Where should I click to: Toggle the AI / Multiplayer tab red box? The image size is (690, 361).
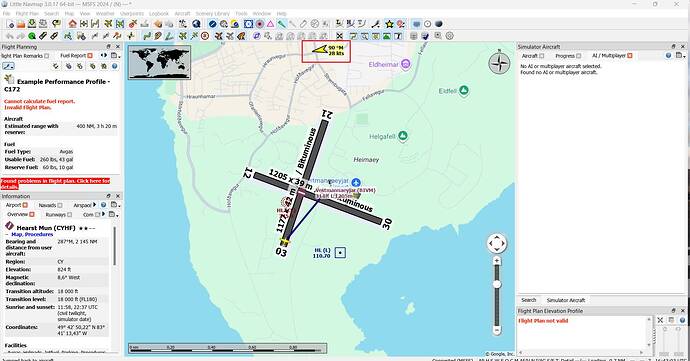pos(630,55)
